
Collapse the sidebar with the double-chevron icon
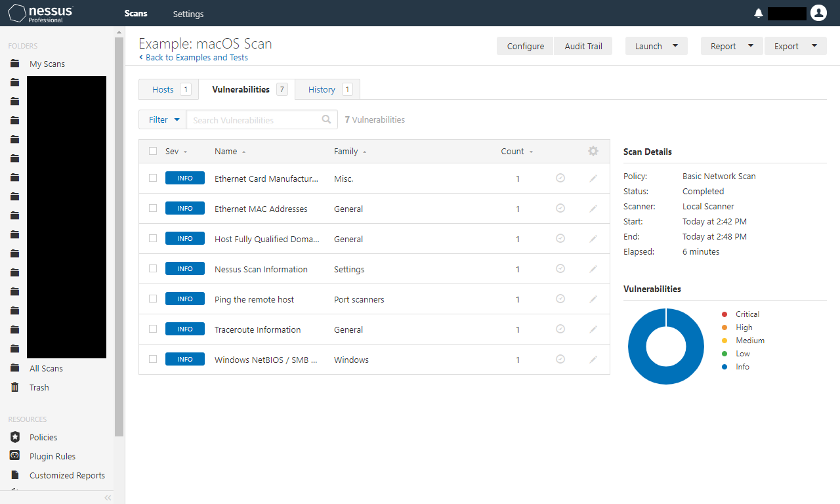click(108, 498)
